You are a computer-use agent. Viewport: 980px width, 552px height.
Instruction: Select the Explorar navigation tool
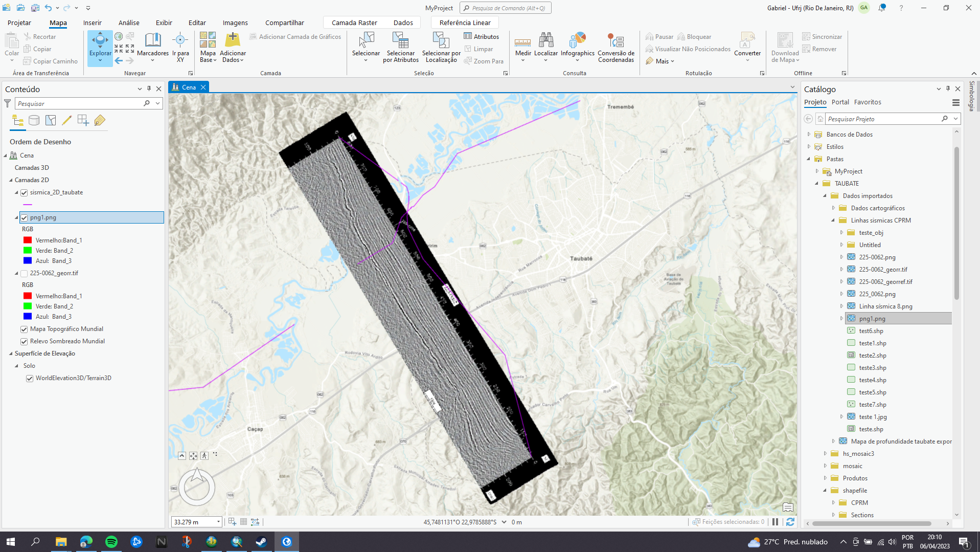coord(100,48)
